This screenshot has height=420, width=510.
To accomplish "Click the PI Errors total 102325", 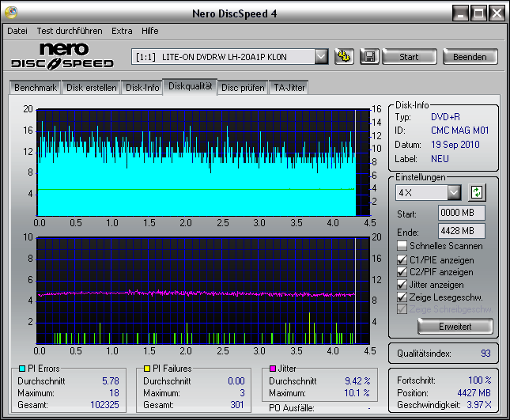I will pos(104,405).
